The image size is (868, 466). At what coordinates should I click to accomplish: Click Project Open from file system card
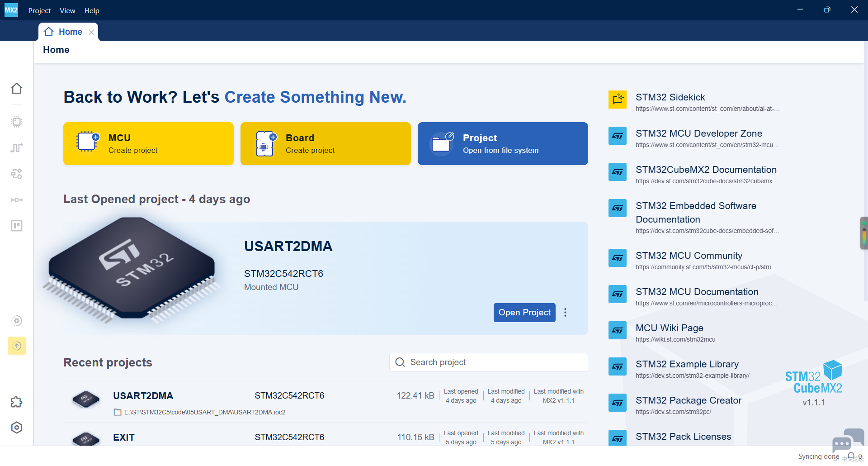503,143
